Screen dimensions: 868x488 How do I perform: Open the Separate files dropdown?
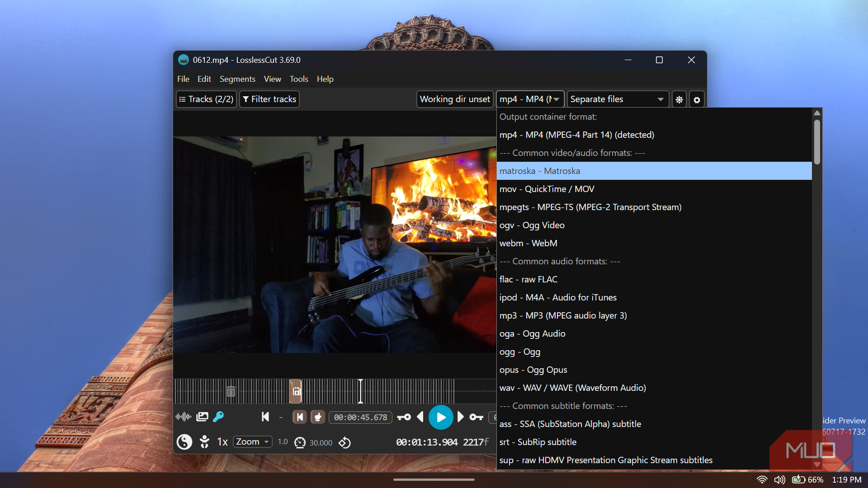[617, 99]
